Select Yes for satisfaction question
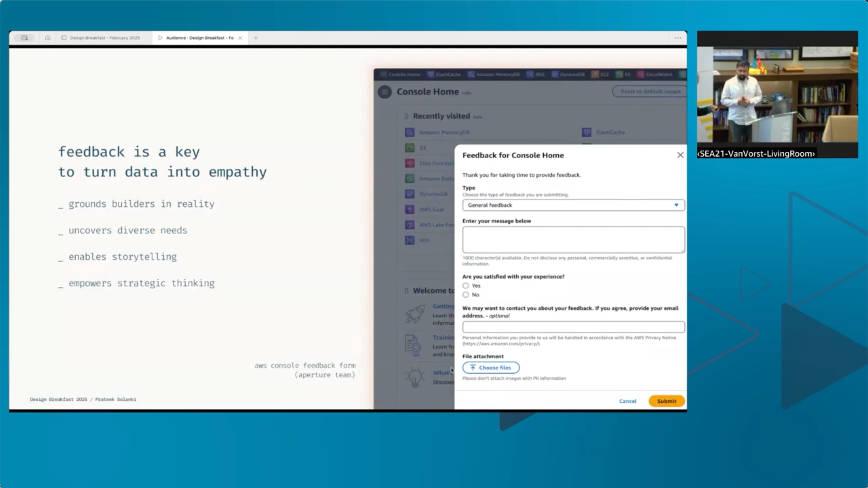Viewport: 868px width, 488px height. [466, 286]
